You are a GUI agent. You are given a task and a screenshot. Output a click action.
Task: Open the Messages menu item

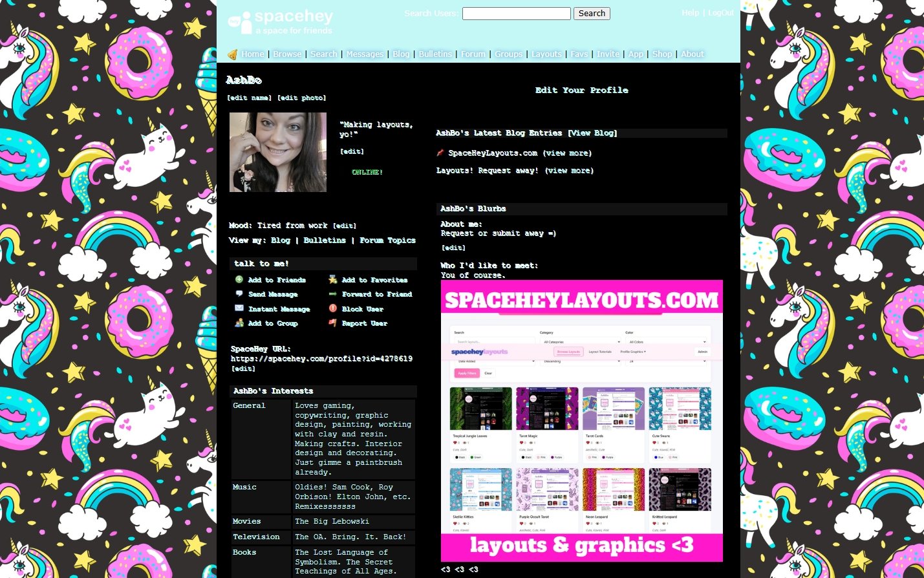pos(365,54)
